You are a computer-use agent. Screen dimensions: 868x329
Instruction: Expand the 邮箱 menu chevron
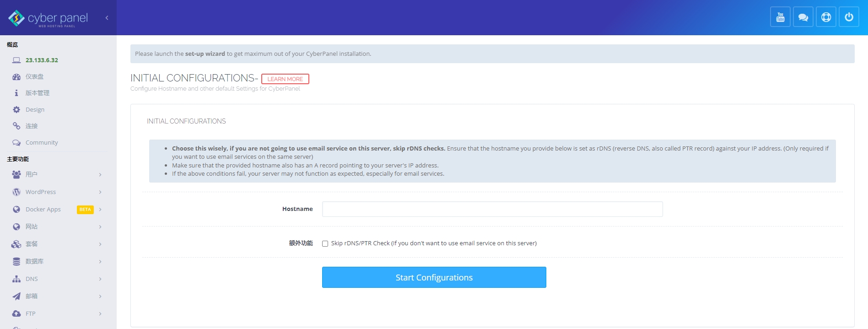pos(100,297)
